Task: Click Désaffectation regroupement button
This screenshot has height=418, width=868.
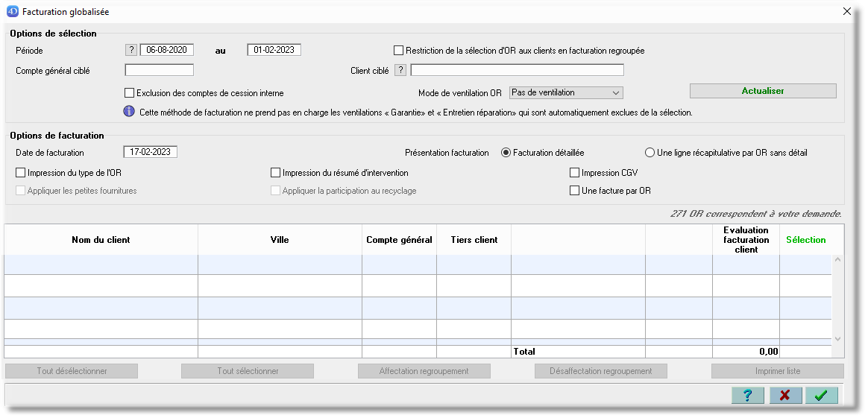Action: tap(600, 371)
